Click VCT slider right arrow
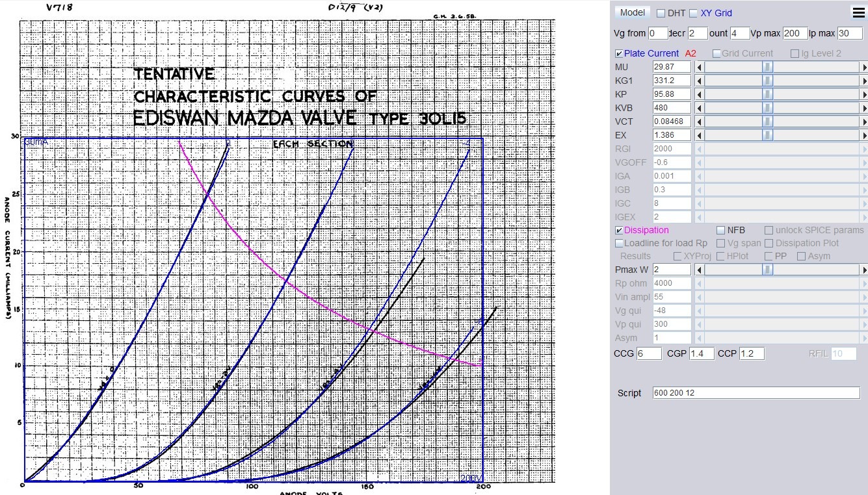868x495 pixels. tap(864, 121)
